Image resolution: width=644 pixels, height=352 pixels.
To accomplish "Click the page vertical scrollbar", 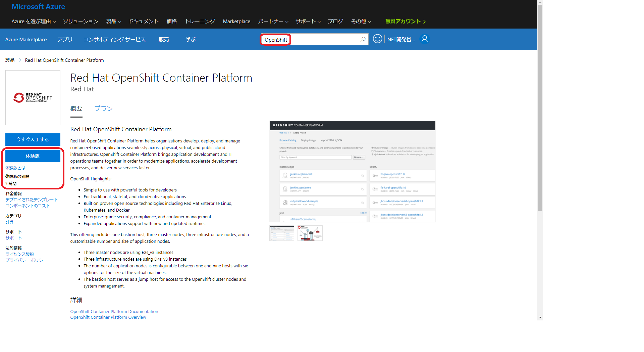I will (540, 134).
